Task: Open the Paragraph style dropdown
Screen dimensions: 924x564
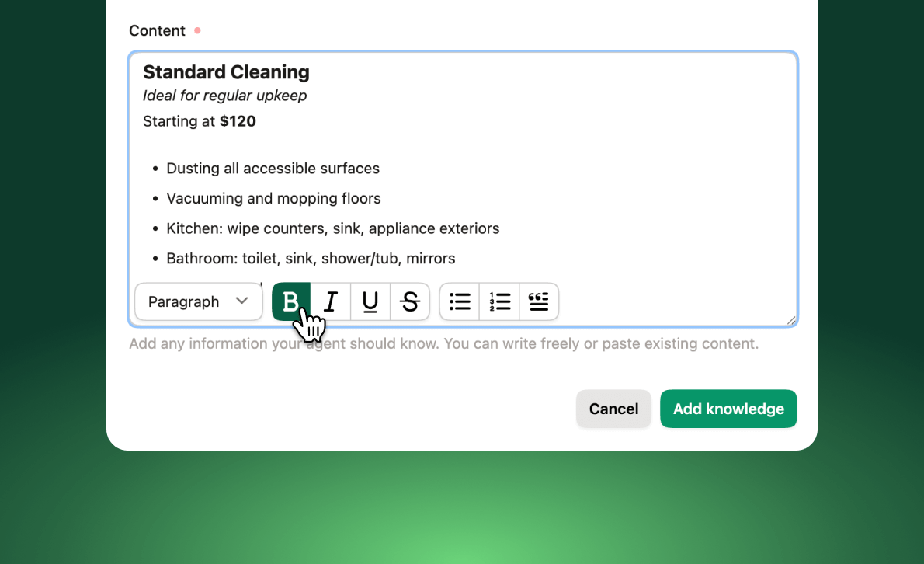Action: [198, 301]
